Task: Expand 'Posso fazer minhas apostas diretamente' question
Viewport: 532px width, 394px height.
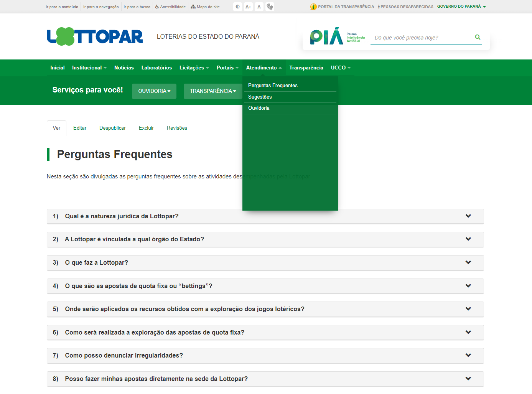Action: 265,379
